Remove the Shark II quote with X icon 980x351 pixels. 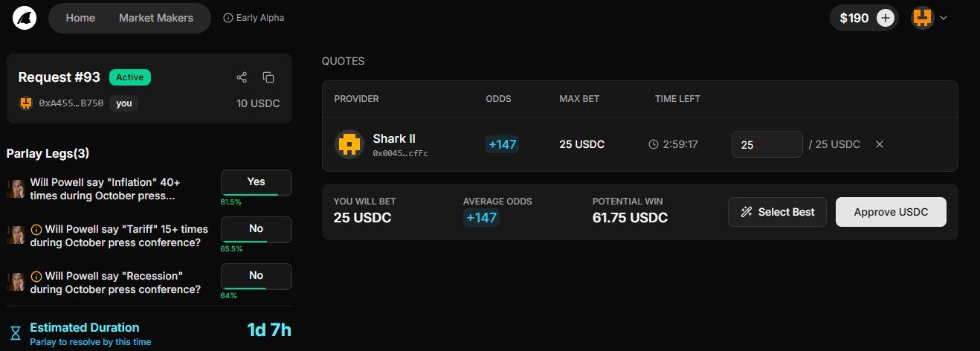point(880,144)
